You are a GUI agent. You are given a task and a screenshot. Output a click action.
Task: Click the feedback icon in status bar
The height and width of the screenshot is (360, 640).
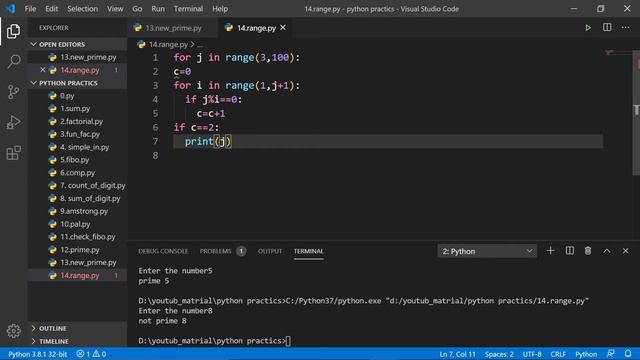[611, 353]
